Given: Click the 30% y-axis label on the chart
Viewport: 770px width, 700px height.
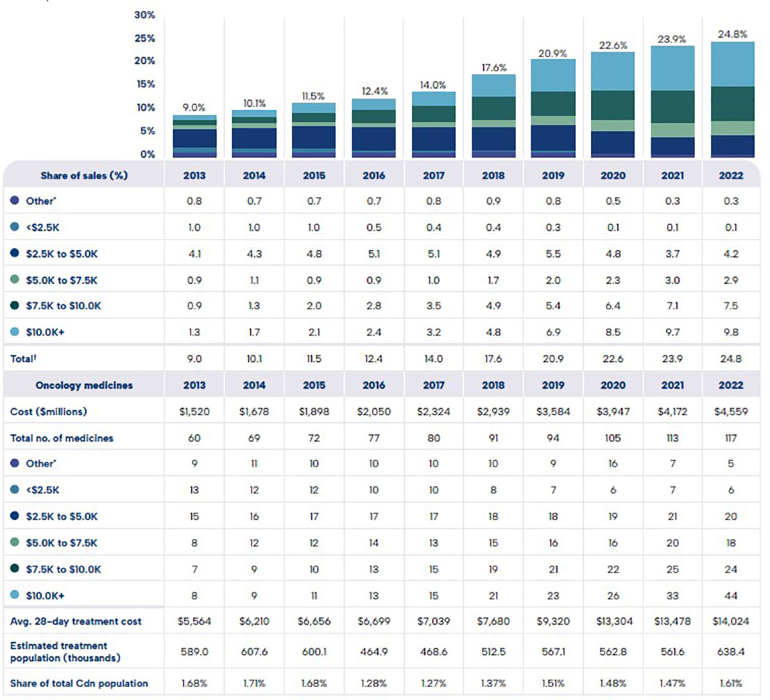Looking at the screenshot, I should pyautogui.click(x=144, y=15).
